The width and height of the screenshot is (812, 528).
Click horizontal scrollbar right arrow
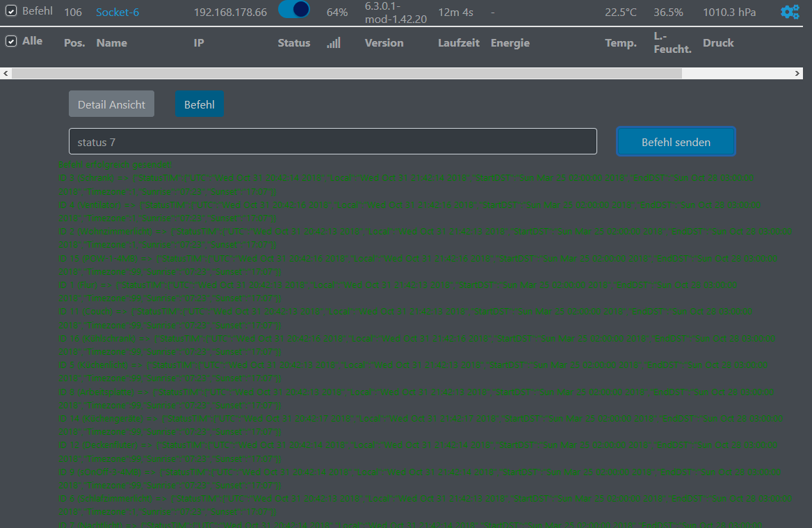pos(797,74)
